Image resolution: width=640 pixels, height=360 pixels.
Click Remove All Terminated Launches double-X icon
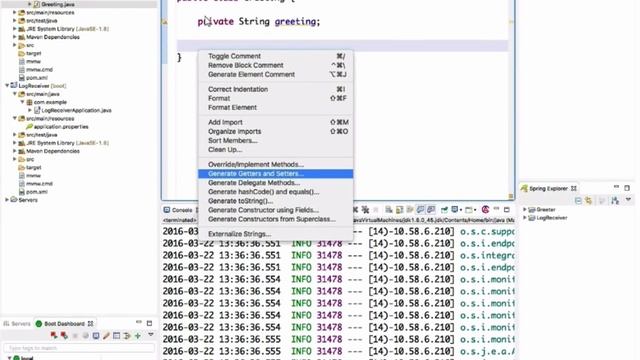(x=366, y=210)
